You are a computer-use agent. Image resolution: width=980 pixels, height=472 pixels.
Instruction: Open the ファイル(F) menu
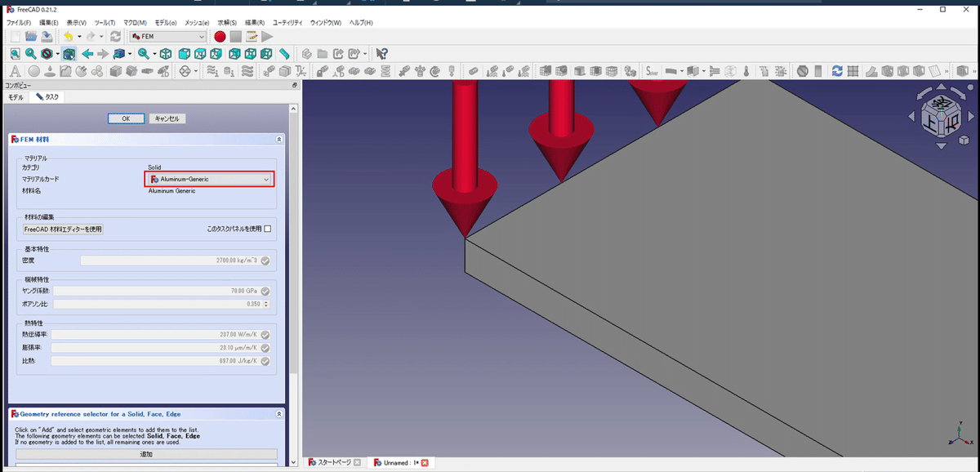tap(19, 22)
